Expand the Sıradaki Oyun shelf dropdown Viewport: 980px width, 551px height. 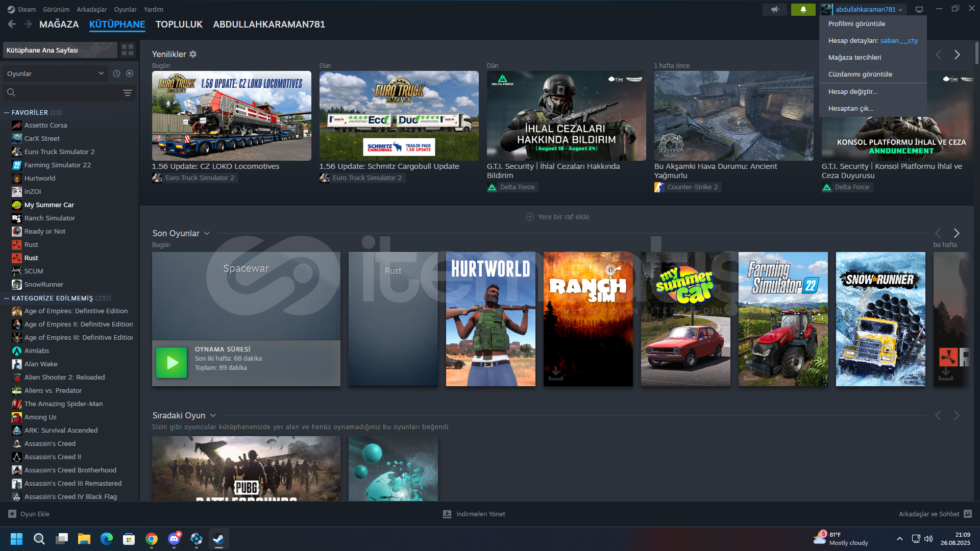click(x=213, y=415)
